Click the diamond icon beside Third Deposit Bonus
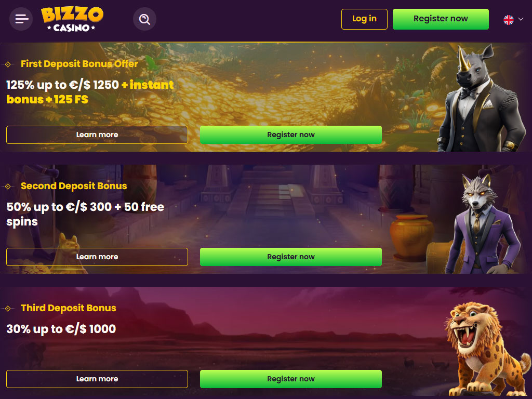This screenshot has width=532, height=399. coord(8,309)
